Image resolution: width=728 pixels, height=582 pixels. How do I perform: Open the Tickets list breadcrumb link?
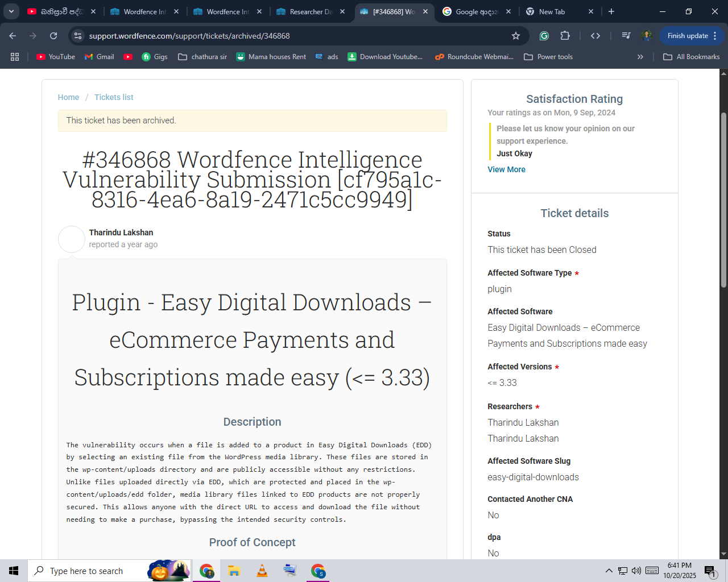(114, 97)
